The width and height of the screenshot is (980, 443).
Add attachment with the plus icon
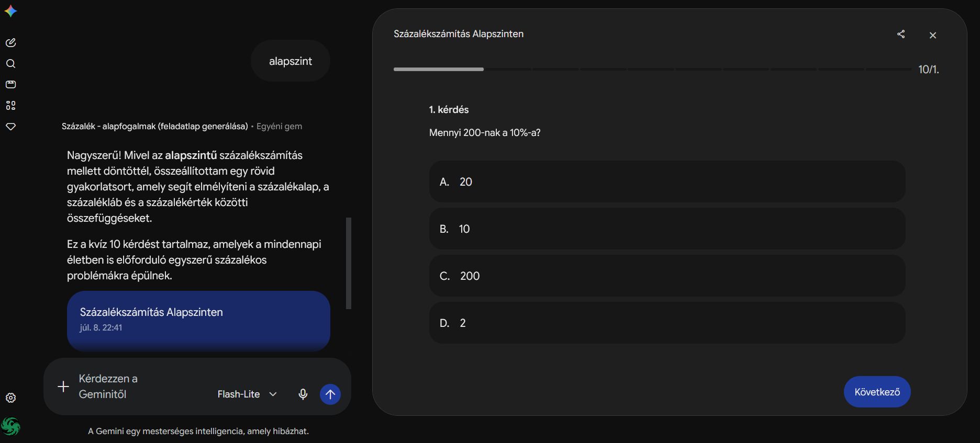coord(63,387)
